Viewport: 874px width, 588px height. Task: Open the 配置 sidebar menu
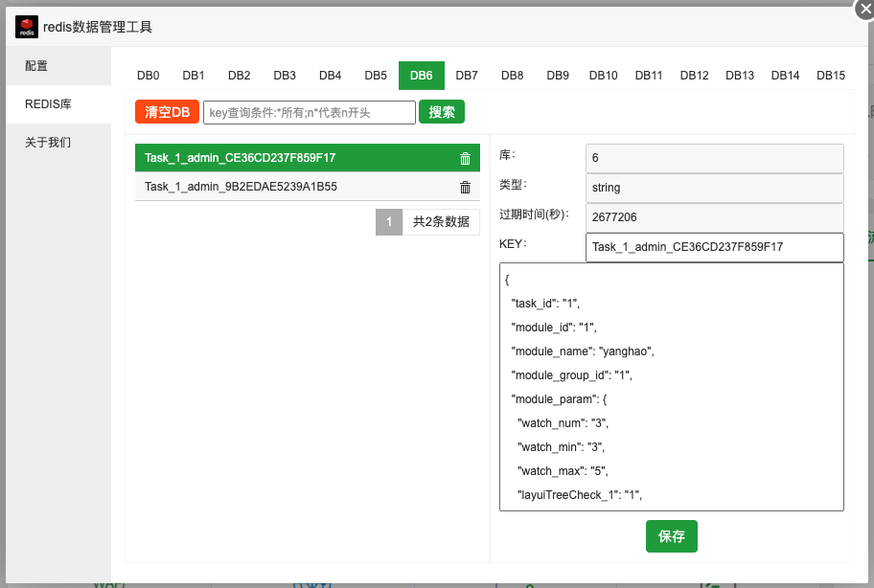(x=36, y=66)
